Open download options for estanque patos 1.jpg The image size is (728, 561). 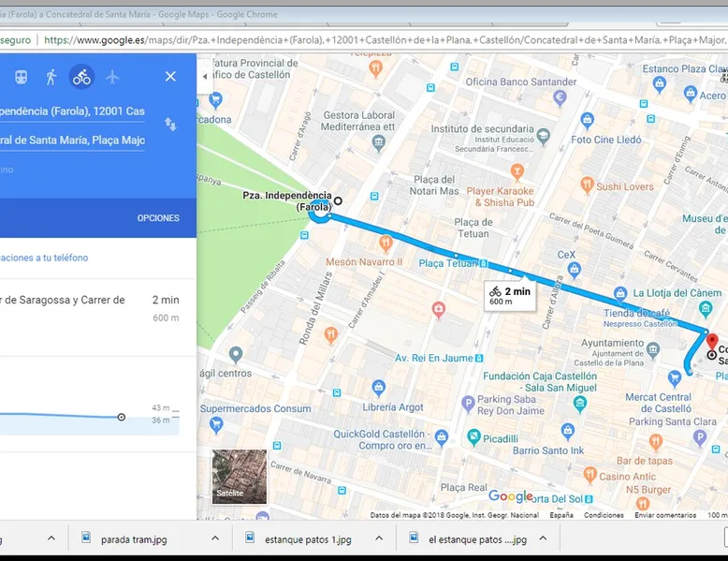[379, 539]
